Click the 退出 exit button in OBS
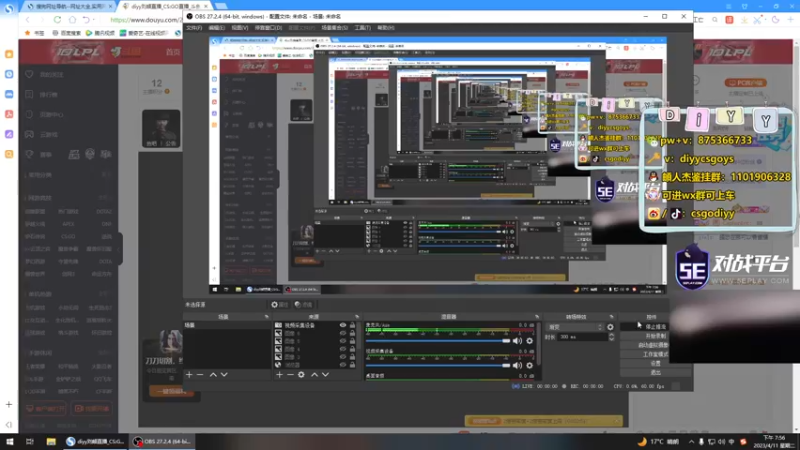Viewport: 800px width, 450px height. pyautogui.click(x=655, y=372)
